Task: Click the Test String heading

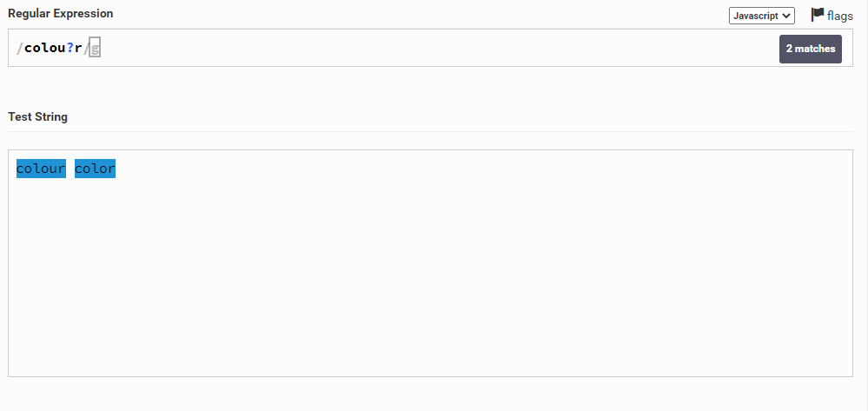Action: (x=37, y=117)
